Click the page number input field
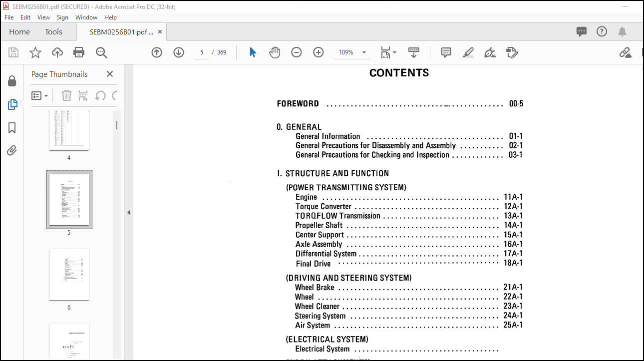 202,52
